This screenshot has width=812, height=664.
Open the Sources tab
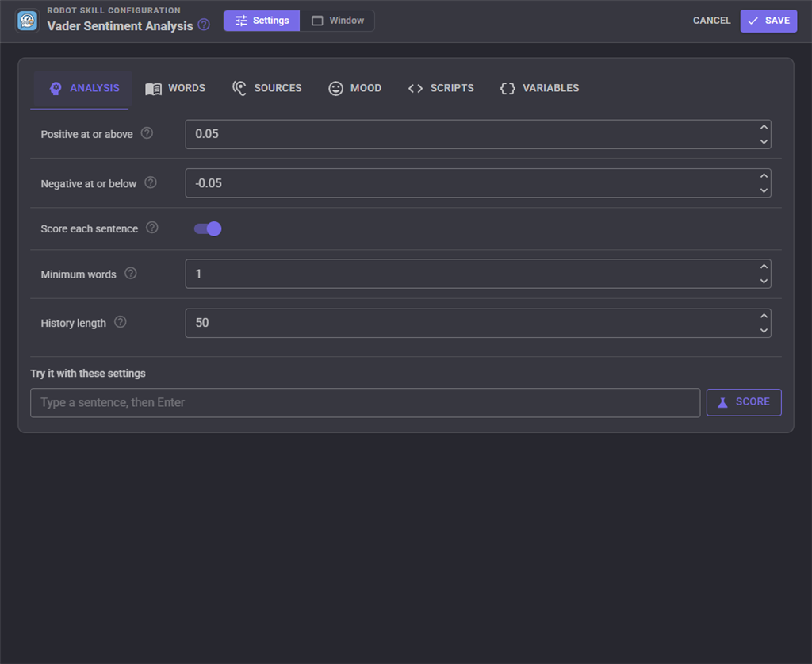tap(266, 89)
